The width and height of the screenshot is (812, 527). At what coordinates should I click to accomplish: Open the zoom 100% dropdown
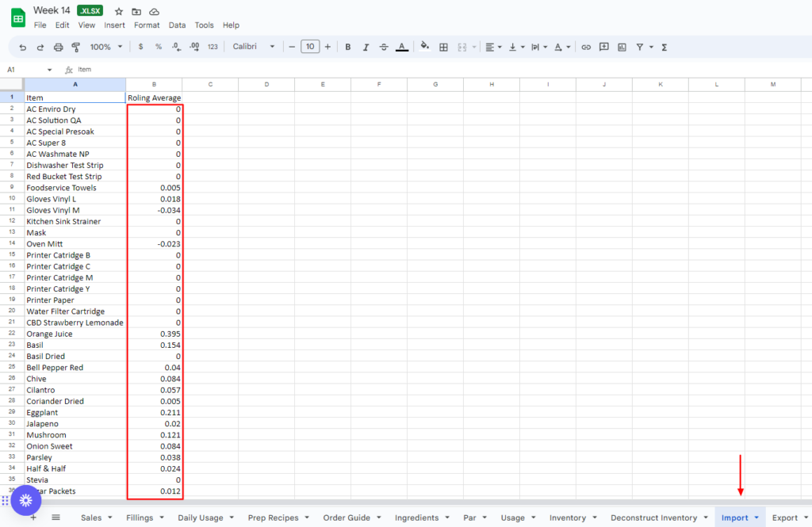[x=105, y=47]
